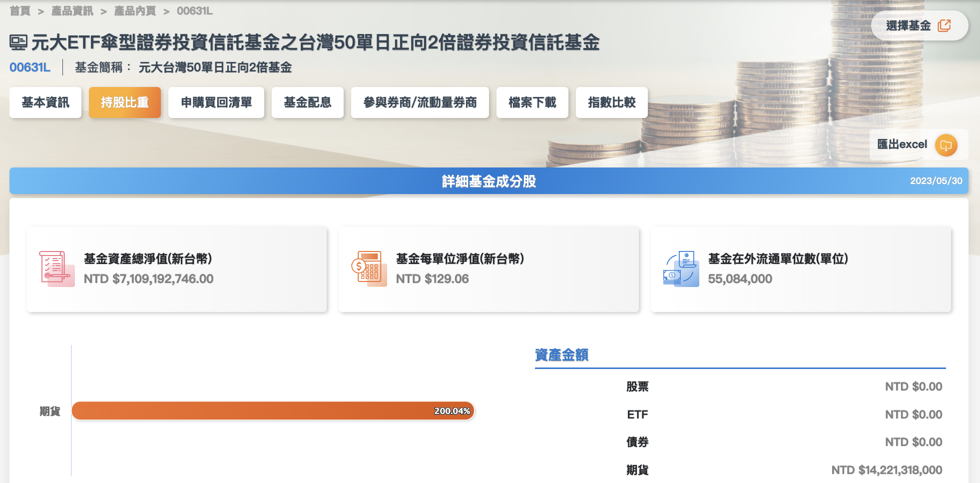Select the 參與券商/流動量券商 tab
980x483 pixels.
click(420, 102)
